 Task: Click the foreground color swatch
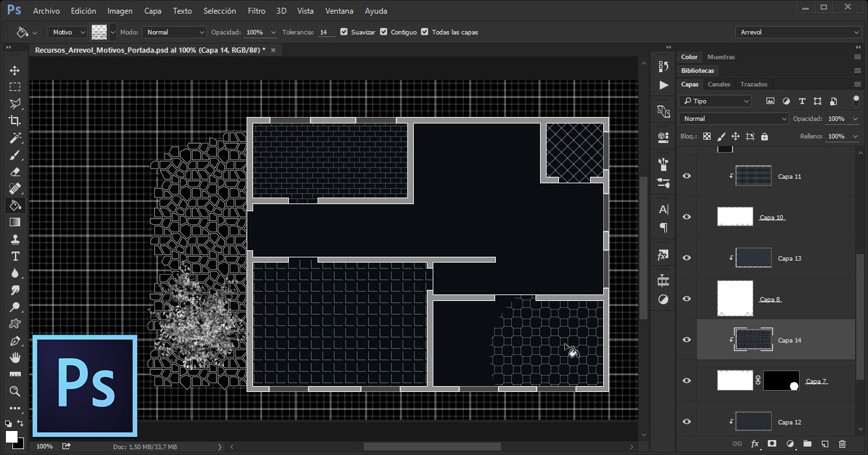(x=12, y=436)
